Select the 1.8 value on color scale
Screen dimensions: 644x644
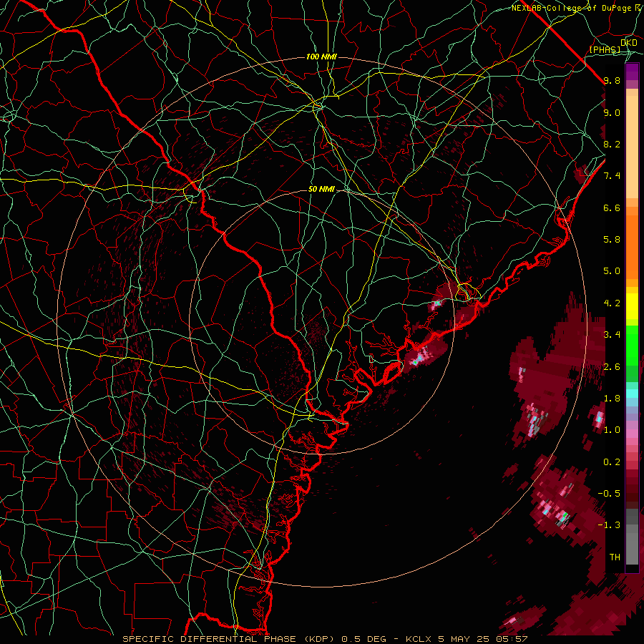[612, 399]
